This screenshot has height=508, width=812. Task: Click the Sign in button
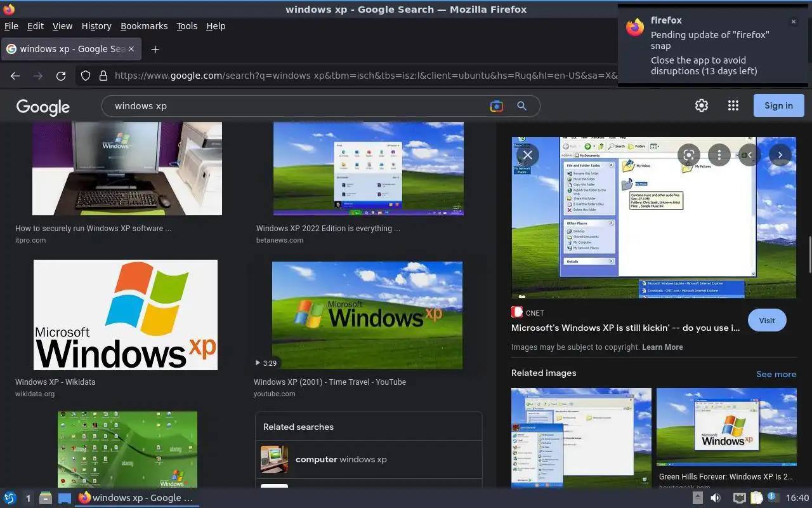(x=778, y=105)
